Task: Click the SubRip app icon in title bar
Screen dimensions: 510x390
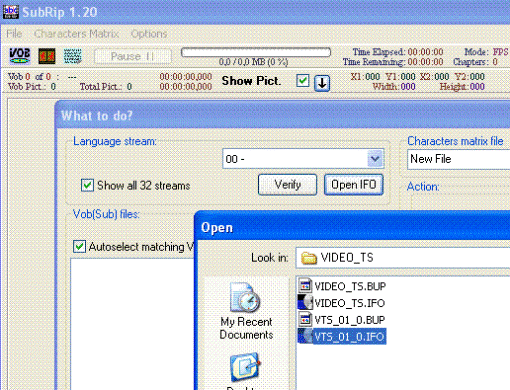Action: click(11, 12)
